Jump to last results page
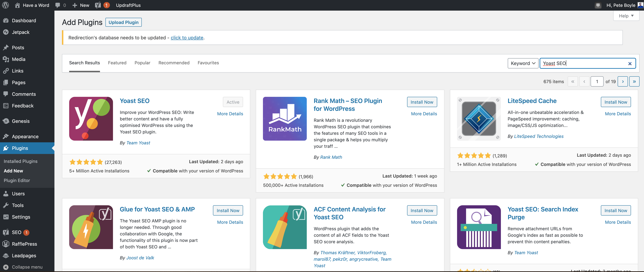Image resolution: width=644 pixels, height=272 pixels. [634, 81]
